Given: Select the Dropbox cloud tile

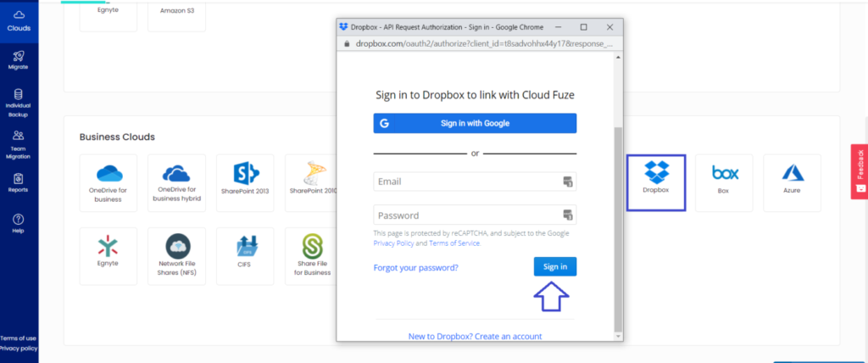Looking at the screenshot, I should click(x=655, y=182).
